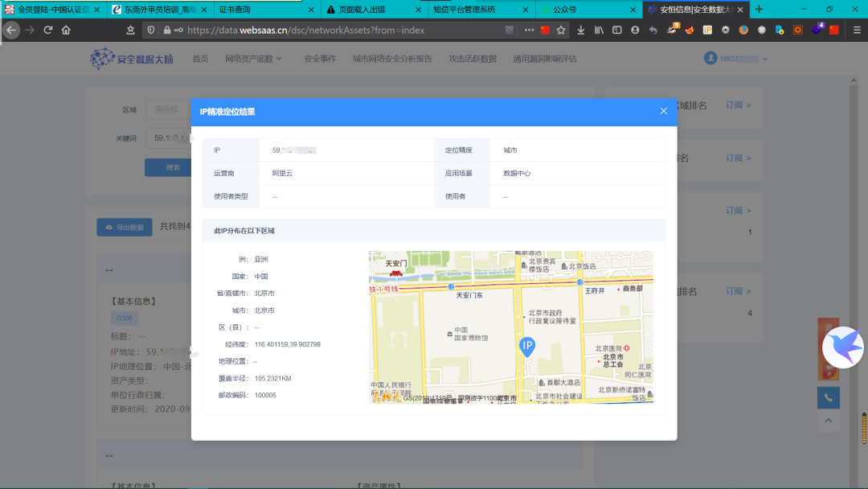
Task: Open the downloads arrow icon
Action: [x=580, y=30]
